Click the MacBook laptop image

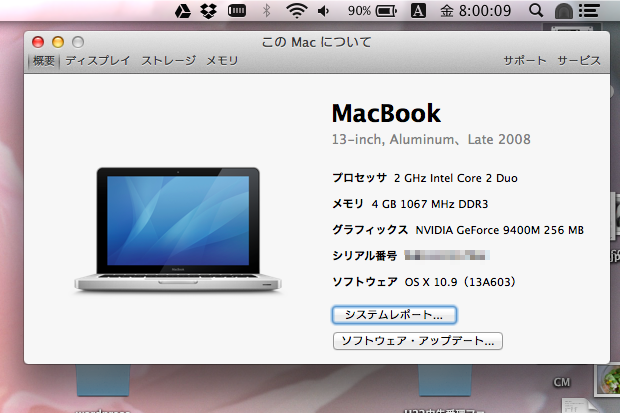point(178,230)
